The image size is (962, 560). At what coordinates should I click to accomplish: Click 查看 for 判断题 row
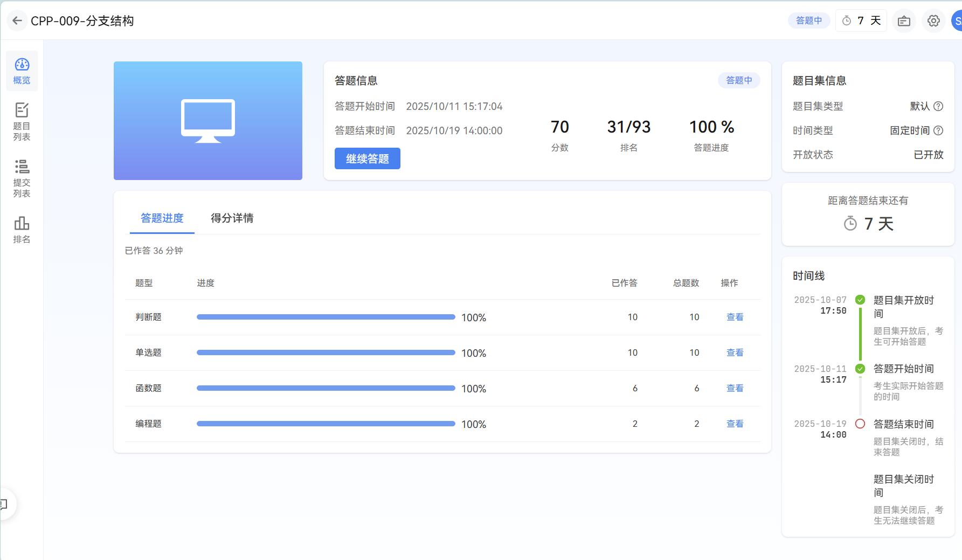tap(735, 317)
